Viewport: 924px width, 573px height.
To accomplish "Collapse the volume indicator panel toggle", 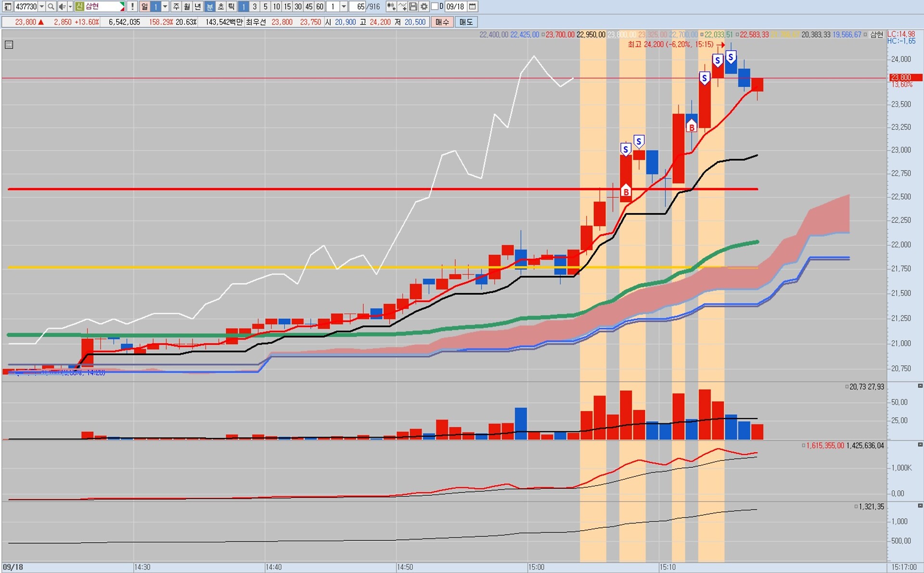I will [920, 386].
